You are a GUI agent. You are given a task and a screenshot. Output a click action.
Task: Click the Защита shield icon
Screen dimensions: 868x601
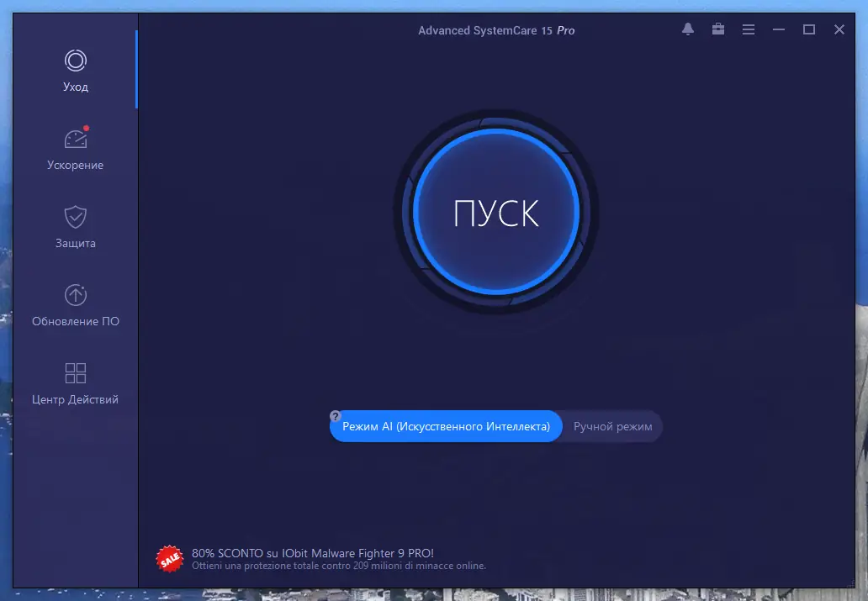coord(75,217)
